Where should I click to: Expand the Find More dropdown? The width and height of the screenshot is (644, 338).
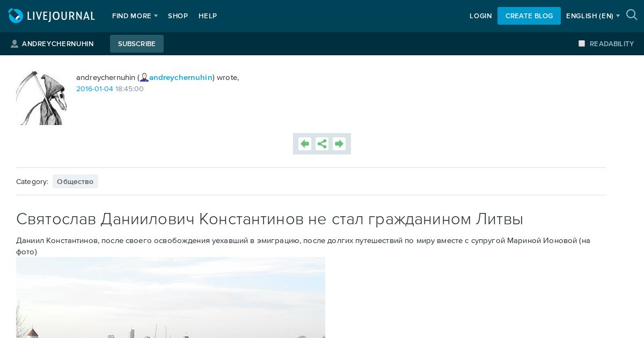click(135, 16)
